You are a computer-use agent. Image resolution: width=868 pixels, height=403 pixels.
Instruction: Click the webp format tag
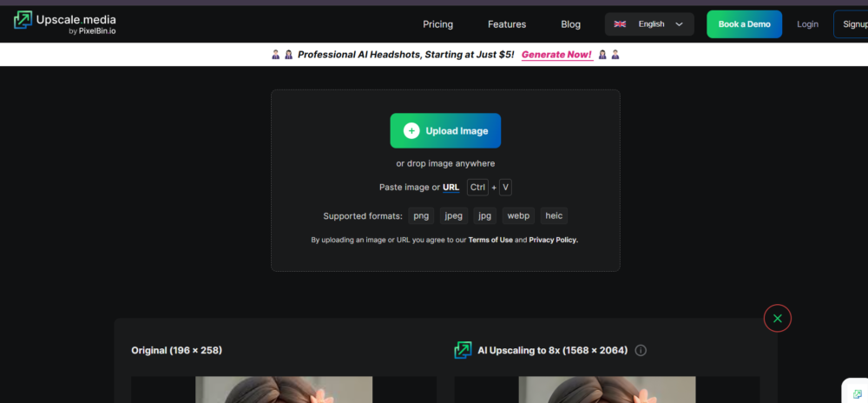tap(519, 216)
